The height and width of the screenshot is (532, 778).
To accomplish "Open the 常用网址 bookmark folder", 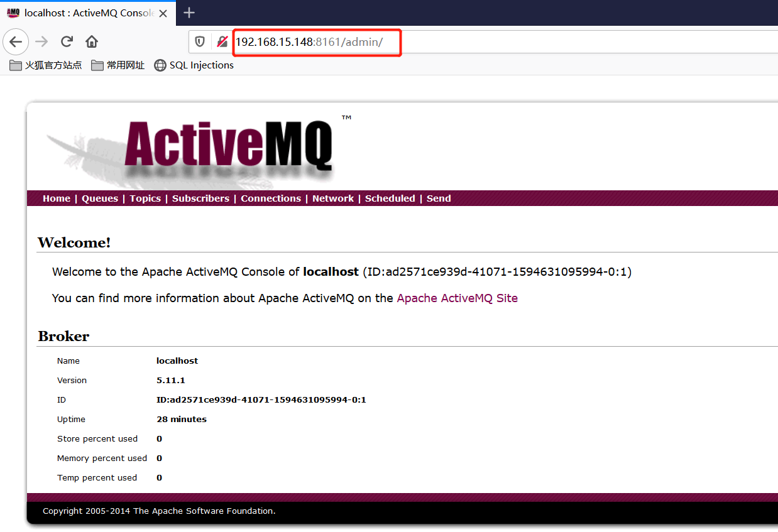I will [118, 65].
